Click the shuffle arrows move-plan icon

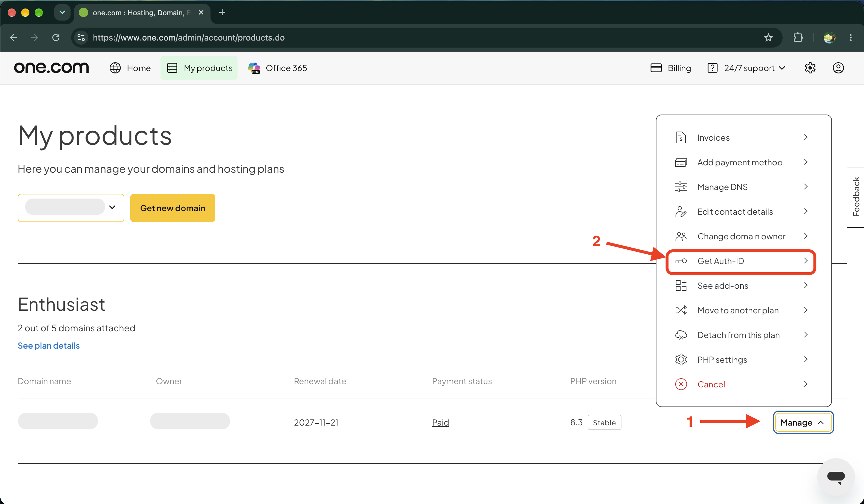[681, 310]
